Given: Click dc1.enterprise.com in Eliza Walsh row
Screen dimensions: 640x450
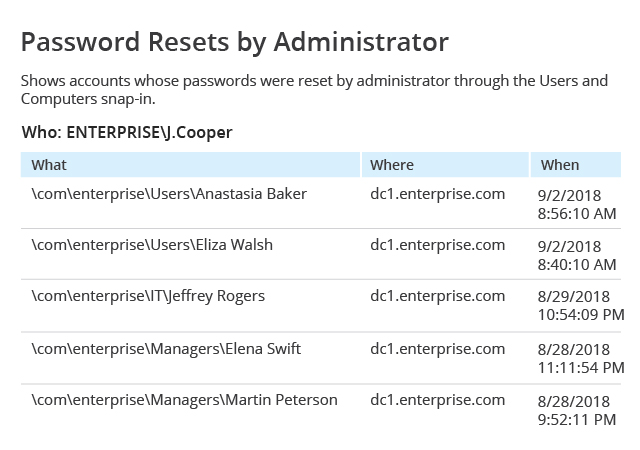Looking at the screenshot, I should coord(438,245).
